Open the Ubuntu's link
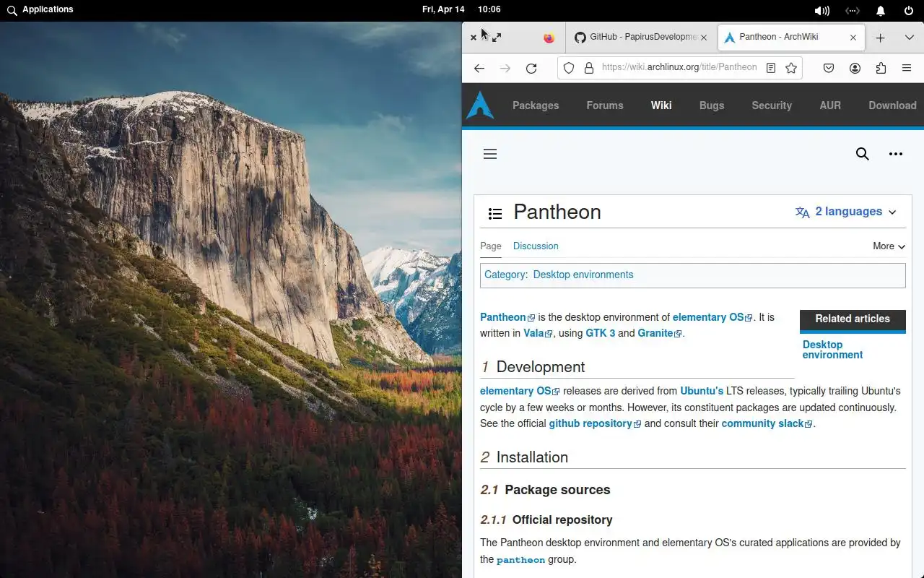 [x=702, y=391]
